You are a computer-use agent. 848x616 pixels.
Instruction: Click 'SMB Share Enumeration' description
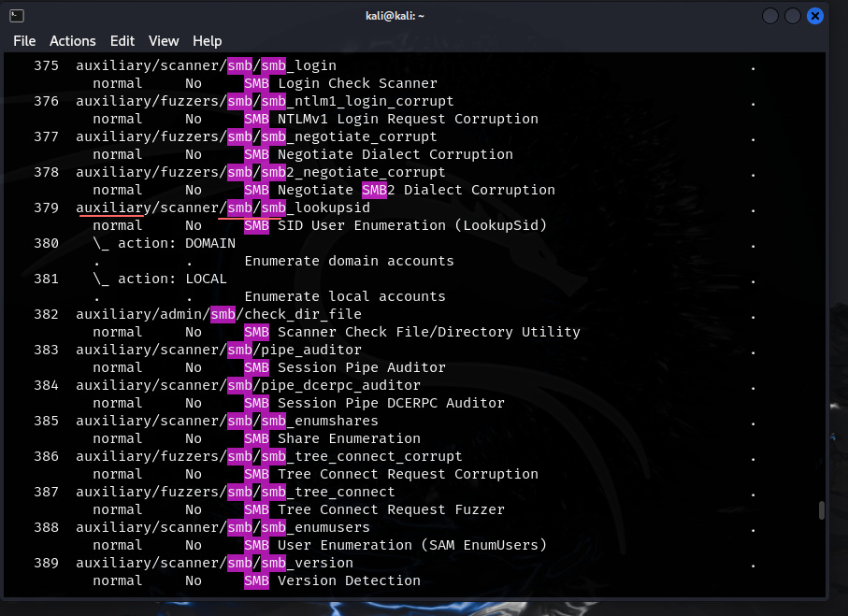tap(332, 439)
